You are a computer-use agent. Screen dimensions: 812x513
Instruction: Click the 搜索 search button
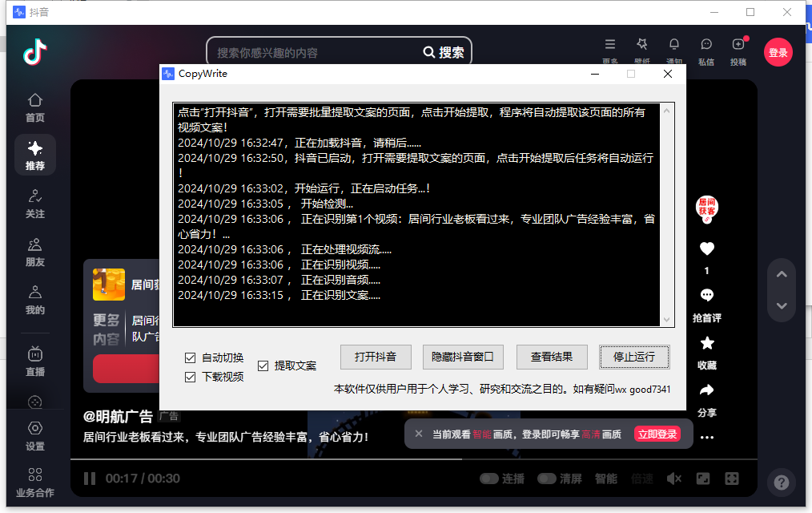point(444,52)
